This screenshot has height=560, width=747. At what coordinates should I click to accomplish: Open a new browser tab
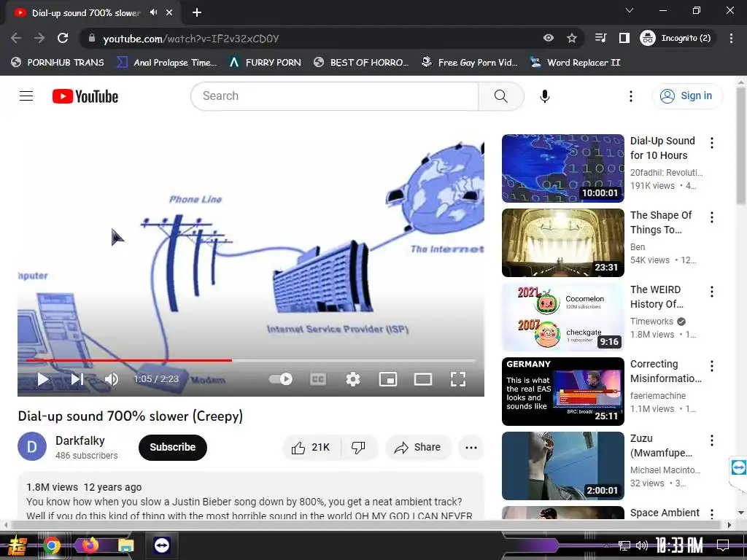tap(197, 13)
